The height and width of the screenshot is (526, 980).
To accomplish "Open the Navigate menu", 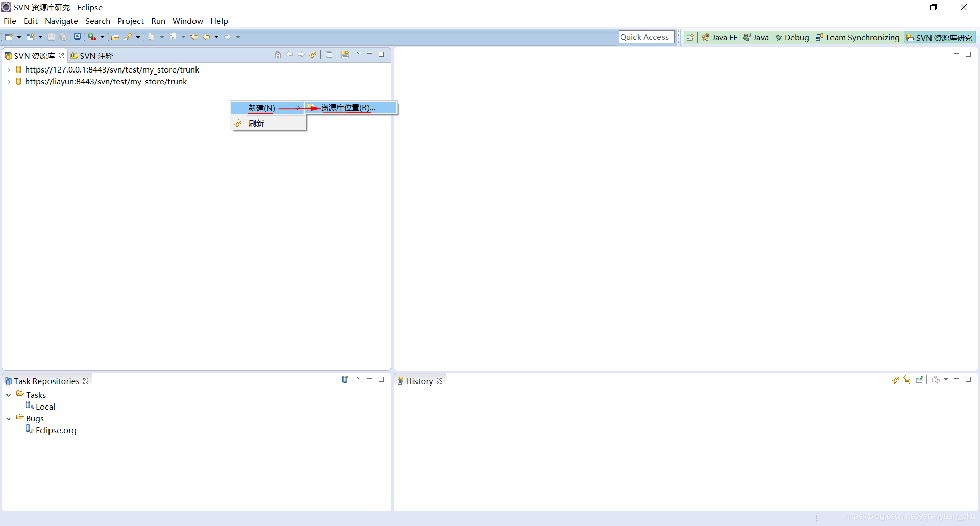I will (x=61, y=21).
